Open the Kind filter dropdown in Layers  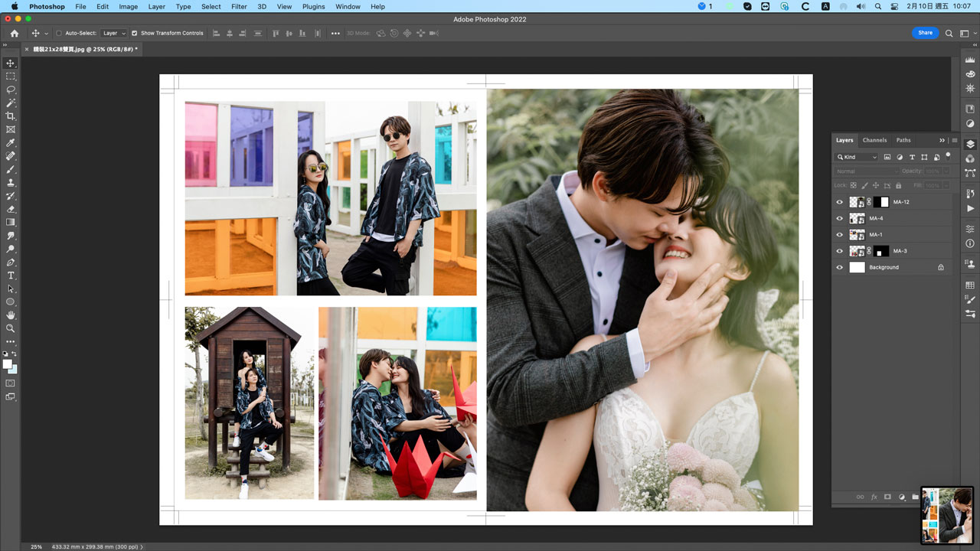tap(857, 157)
